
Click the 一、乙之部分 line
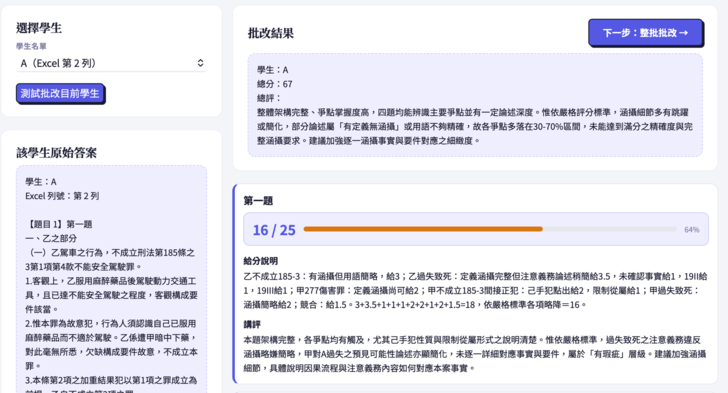pos(51,238)
